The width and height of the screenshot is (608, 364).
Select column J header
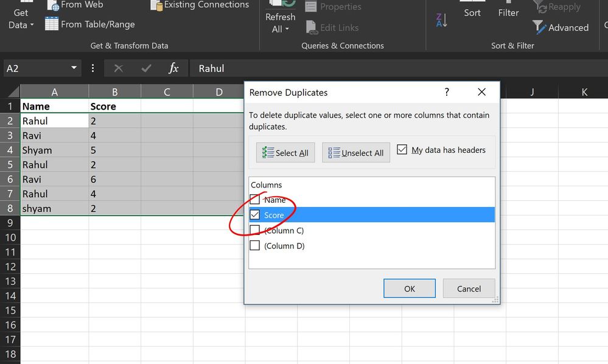tap(532, 92)
